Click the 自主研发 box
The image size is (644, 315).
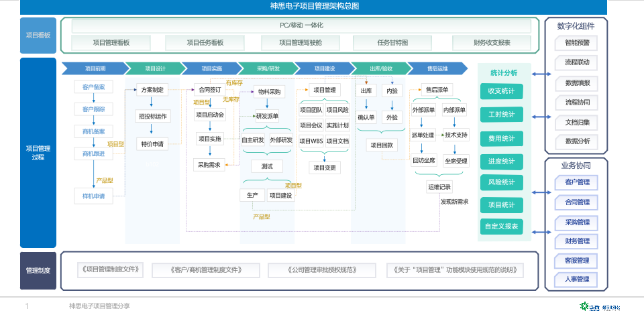pyautogui.click(x=253, y=140)
